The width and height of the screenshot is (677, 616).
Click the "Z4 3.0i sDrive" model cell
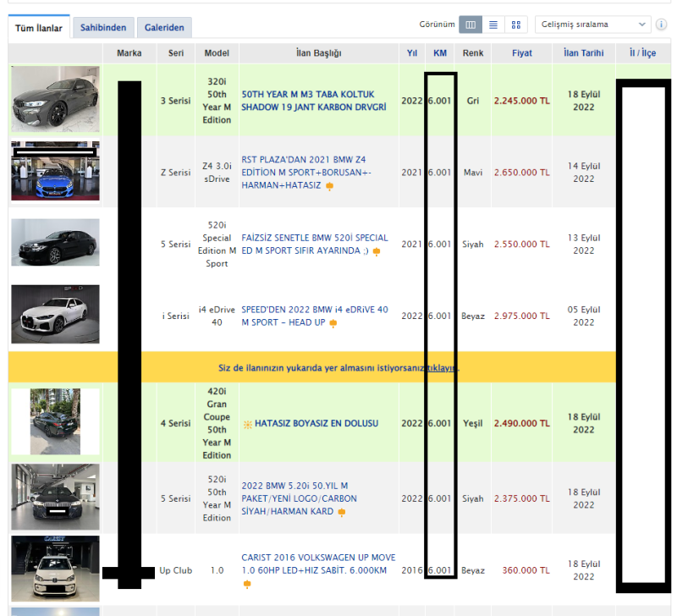217,173
